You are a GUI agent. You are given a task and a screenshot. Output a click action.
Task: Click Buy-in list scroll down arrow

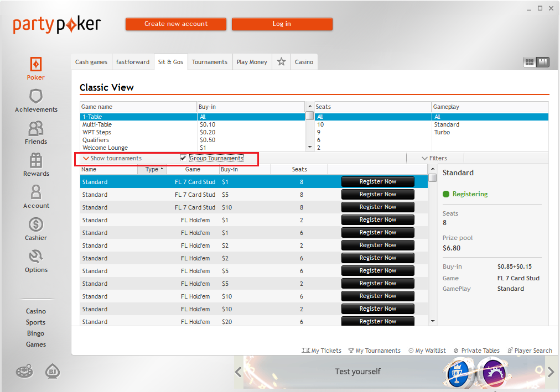[310, 147]
